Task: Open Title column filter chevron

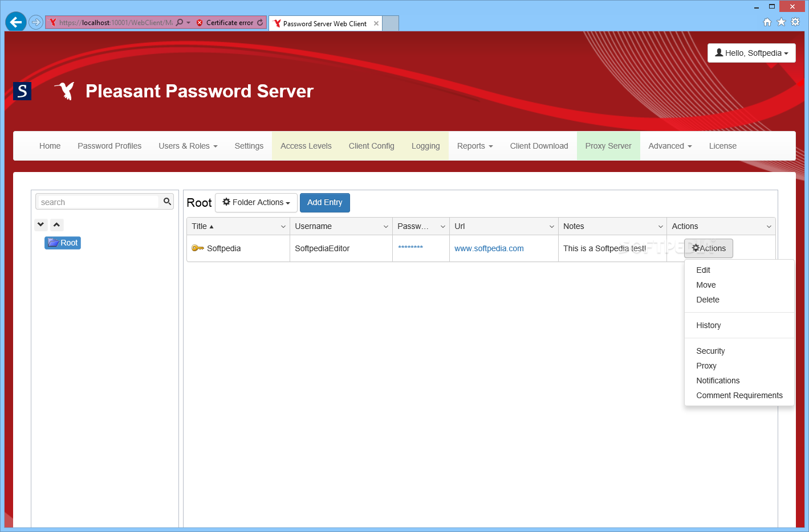Action: coord(283,227)
